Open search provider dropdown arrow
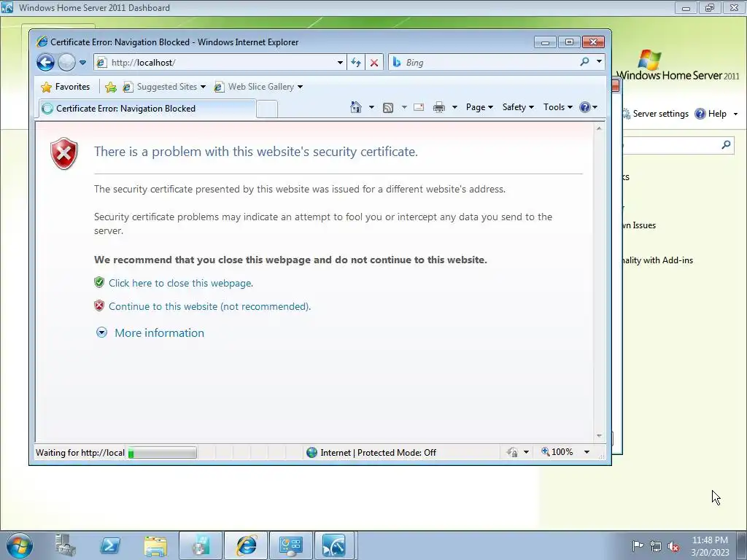 599,61
